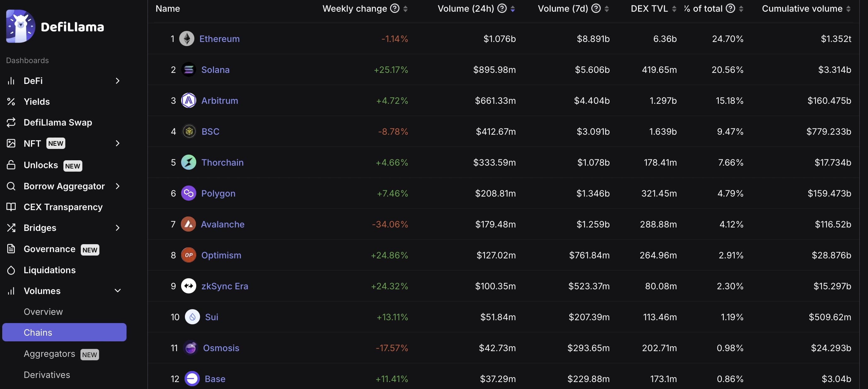This screenshot has width=868, height=389.
Task: Open Overview under Volumes
Action: [43, 312]
